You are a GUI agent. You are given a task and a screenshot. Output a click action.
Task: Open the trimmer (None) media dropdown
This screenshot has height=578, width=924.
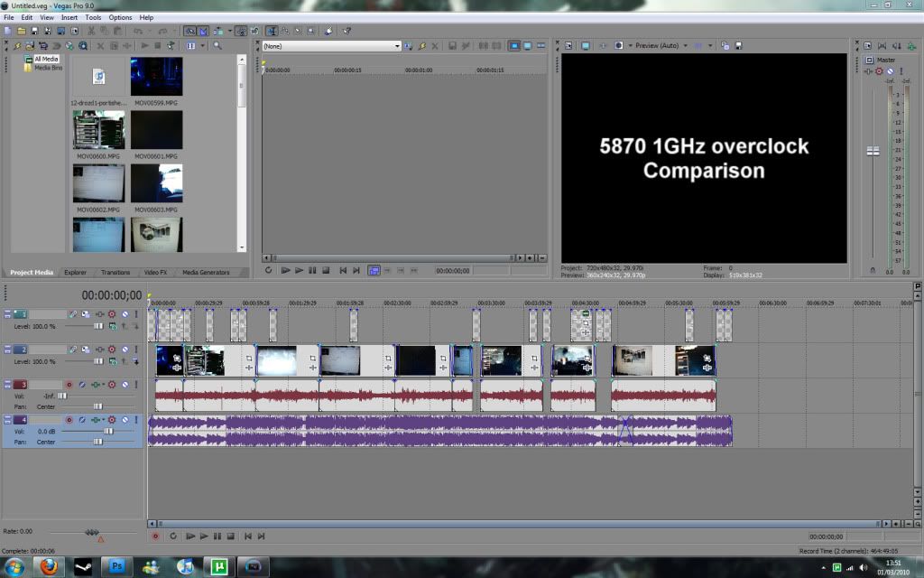point(396,46)
